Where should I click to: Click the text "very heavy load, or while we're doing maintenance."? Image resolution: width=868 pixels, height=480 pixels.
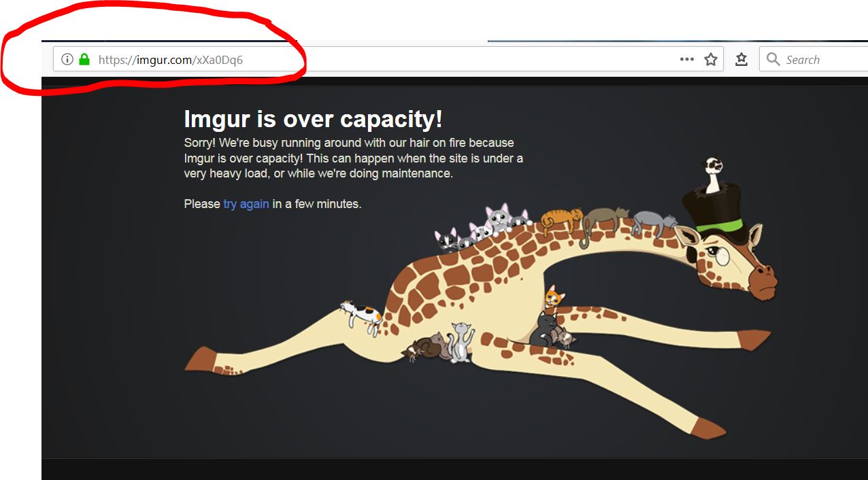tap(318, 173)
